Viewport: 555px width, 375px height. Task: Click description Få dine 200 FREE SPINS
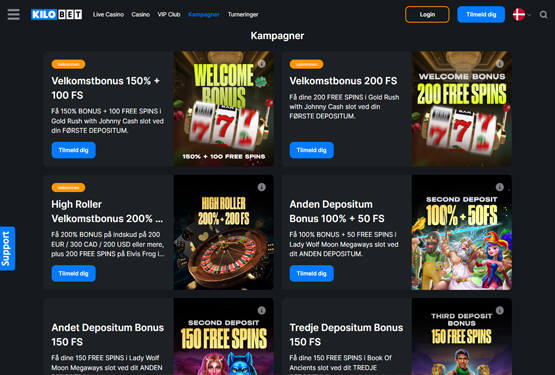(x=344, y=107)
